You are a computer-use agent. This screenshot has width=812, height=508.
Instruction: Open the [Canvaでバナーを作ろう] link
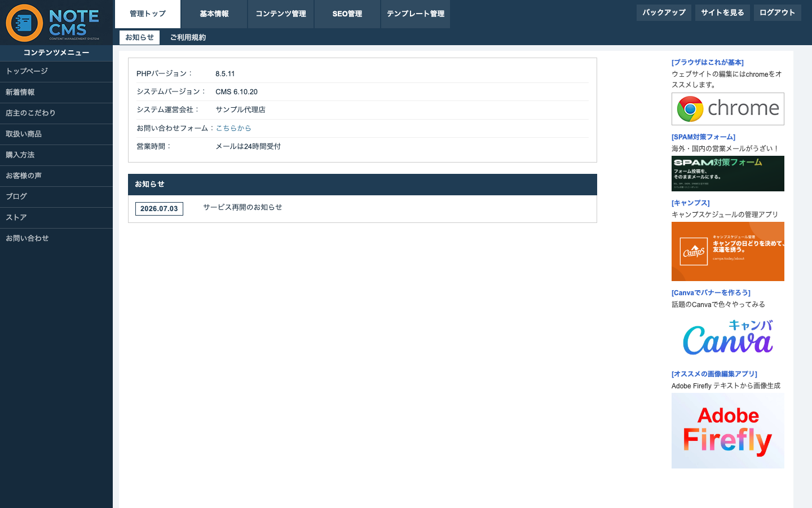711,292
